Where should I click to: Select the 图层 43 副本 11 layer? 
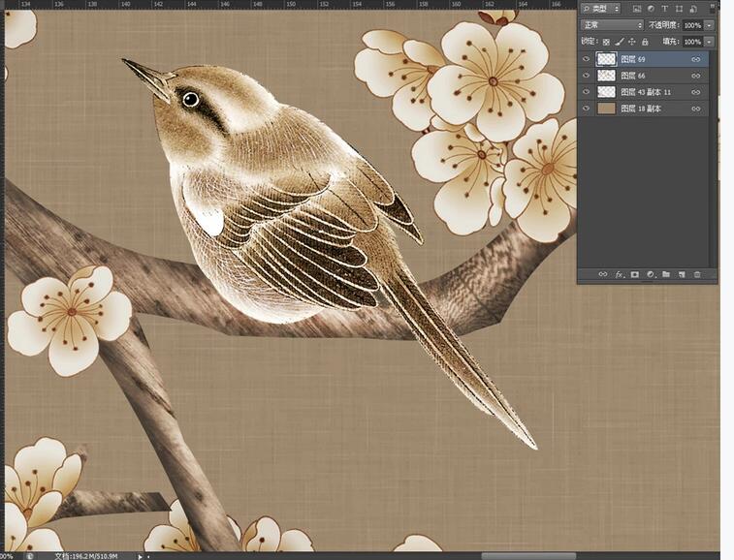coord(646,92)
